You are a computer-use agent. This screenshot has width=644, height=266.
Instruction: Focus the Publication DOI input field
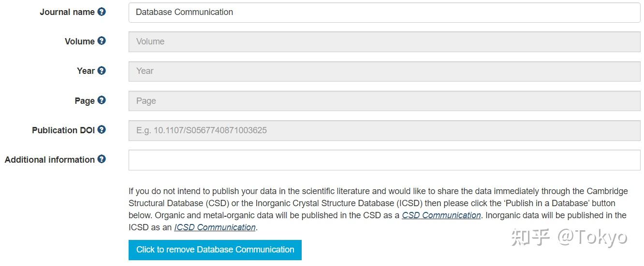(x=384, y=130)
